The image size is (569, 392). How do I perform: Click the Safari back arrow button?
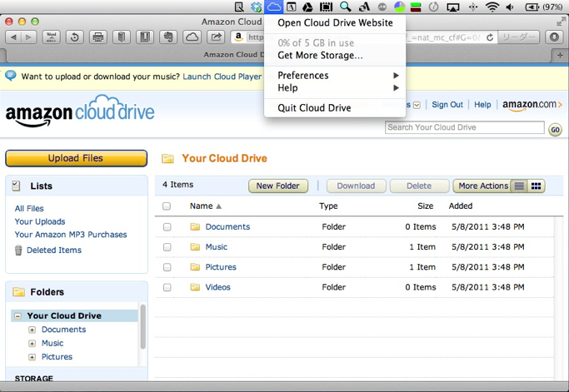pos(14,37)
